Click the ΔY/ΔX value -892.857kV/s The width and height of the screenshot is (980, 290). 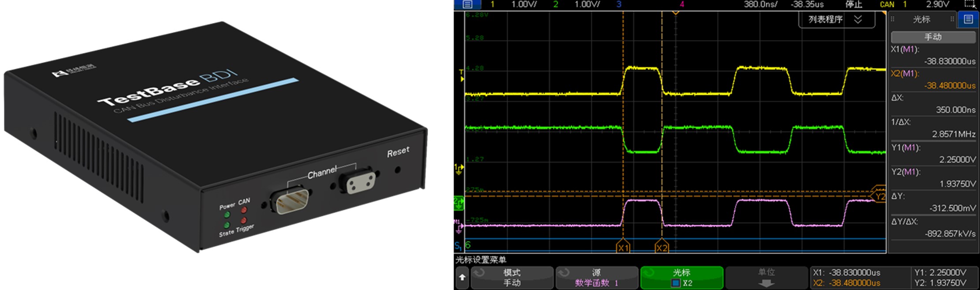tap(950, 234)
